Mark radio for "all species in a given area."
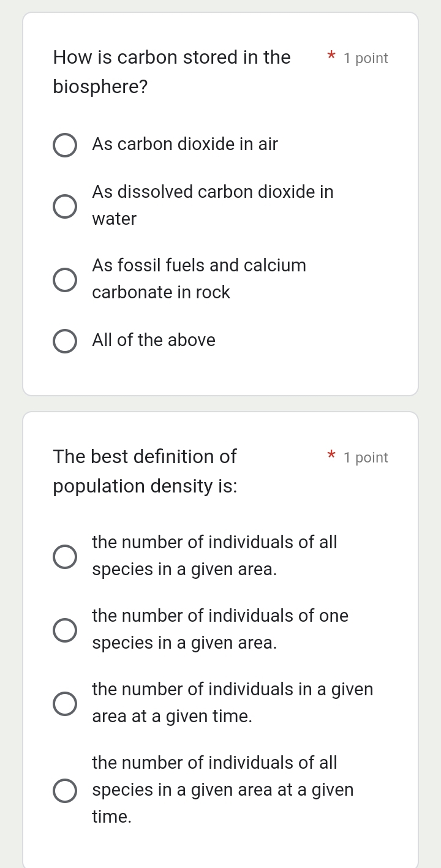This screenshot has height=868, width=441. [x=65, y=556]
